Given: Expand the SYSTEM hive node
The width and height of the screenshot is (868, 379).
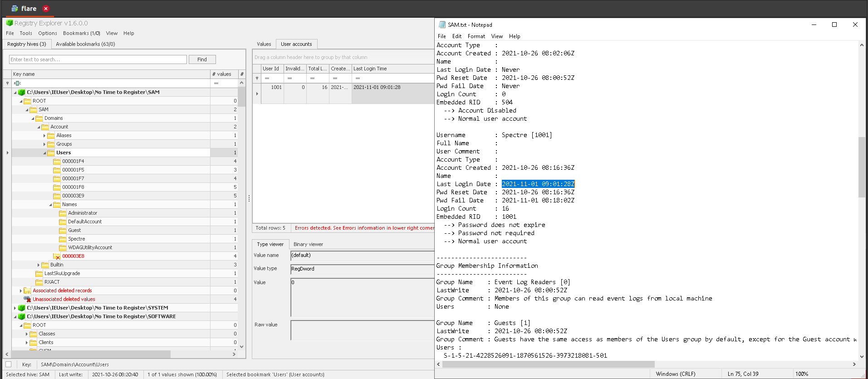Looking at the screenshot, I should tap(15, 308).
